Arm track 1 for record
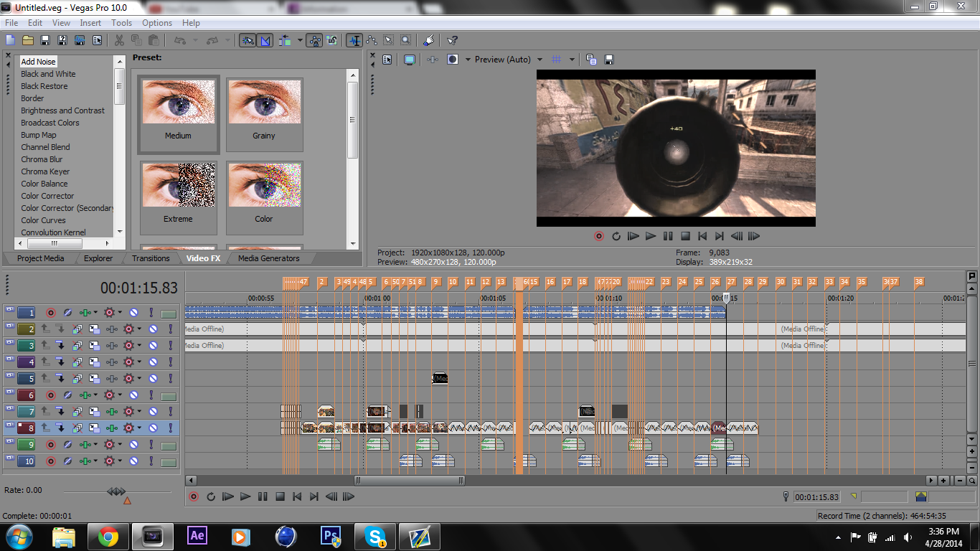This screenshot has width=980, height=551. 51,313
